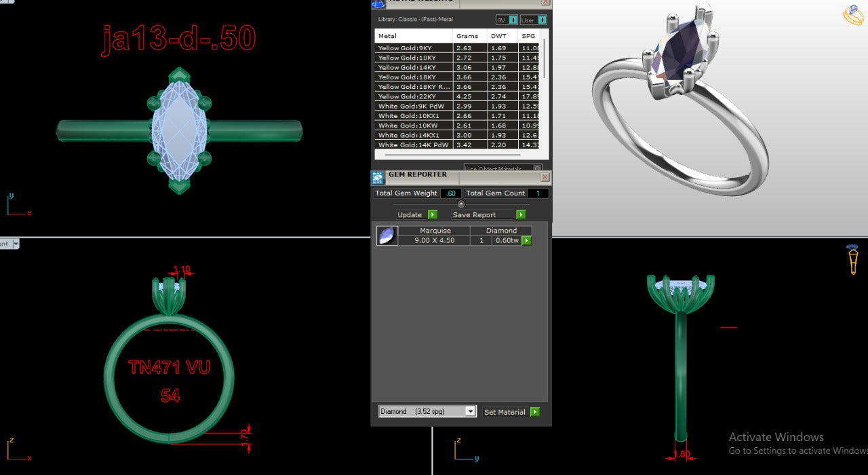Click the 54 ring size text

[x=170, y=395]
